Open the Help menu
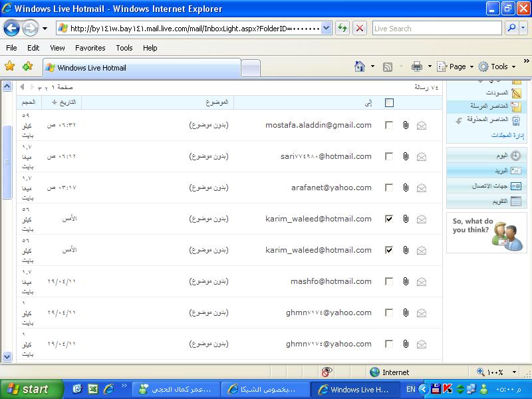 click(150, 48)
